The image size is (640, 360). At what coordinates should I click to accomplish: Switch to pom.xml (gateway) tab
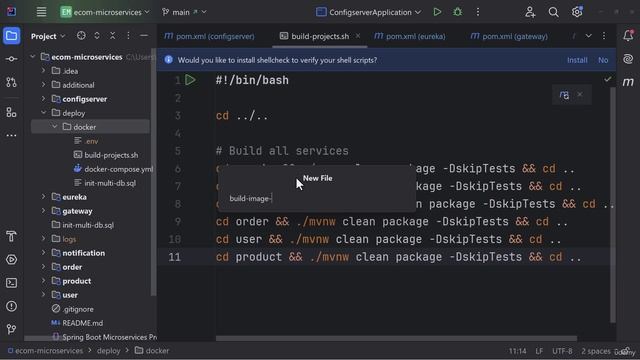click(509, 36)
